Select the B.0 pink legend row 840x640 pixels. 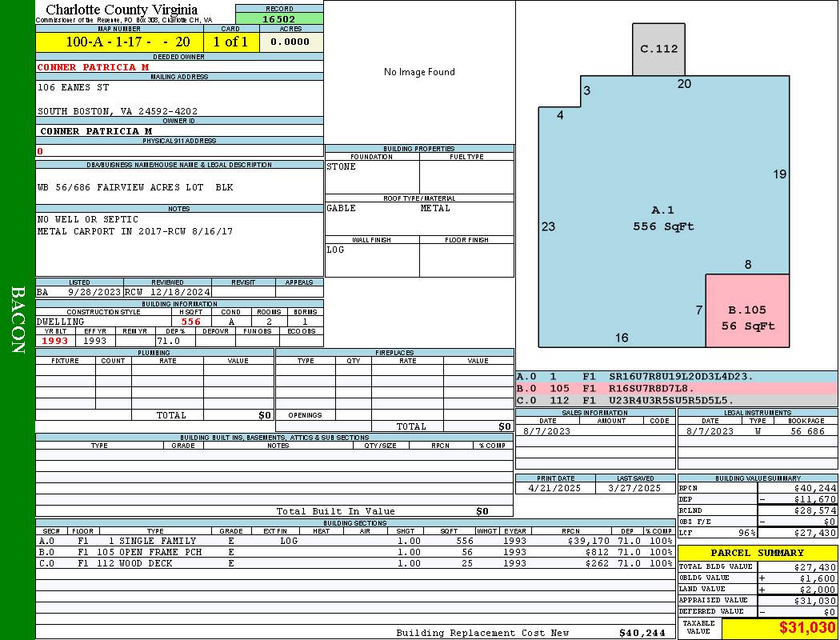[676, 388]
